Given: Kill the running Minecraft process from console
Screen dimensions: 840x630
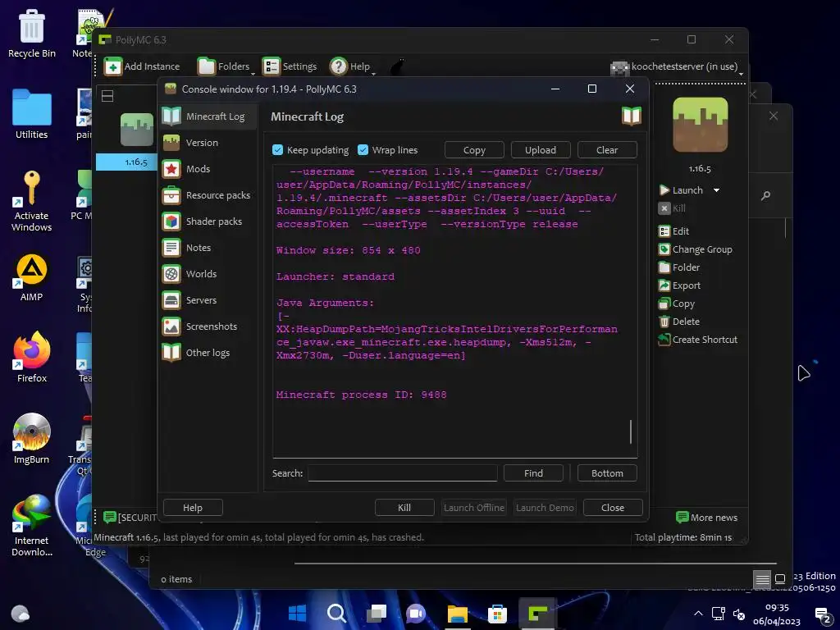Looking at the screenshot, I should [x=404, y=507].
